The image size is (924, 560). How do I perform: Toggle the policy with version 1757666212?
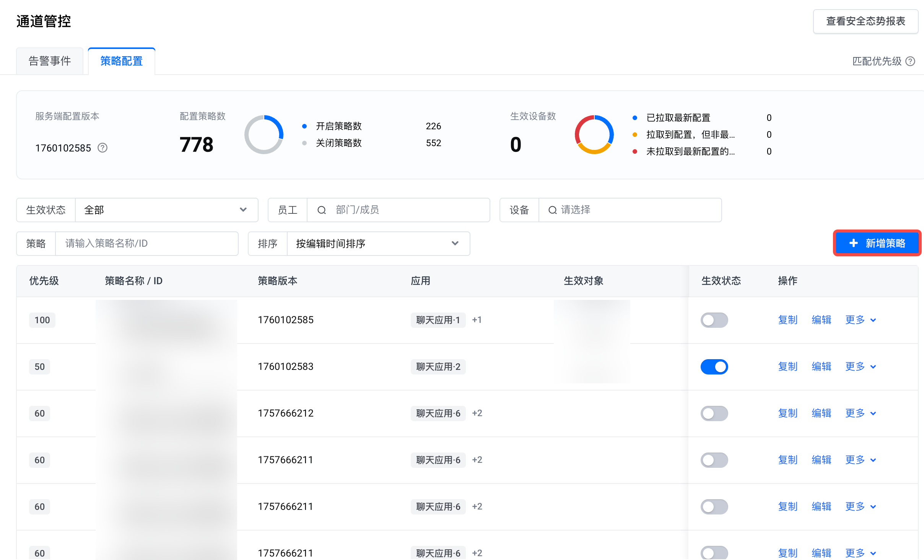714,413
